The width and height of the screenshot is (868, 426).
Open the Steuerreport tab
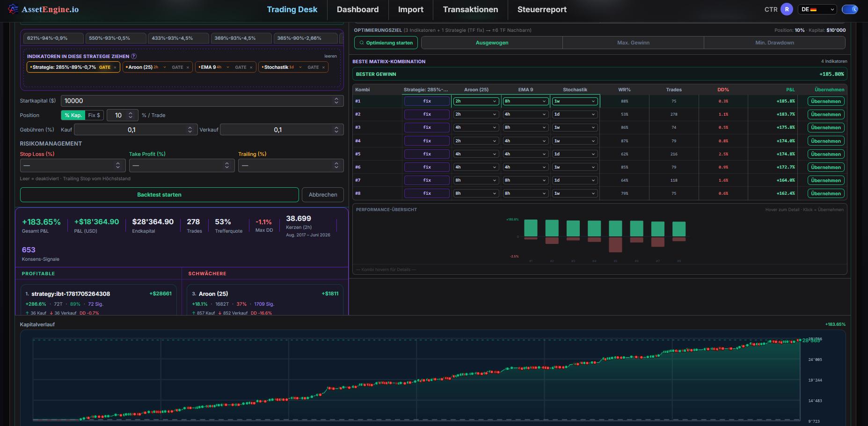pos(542,9)
